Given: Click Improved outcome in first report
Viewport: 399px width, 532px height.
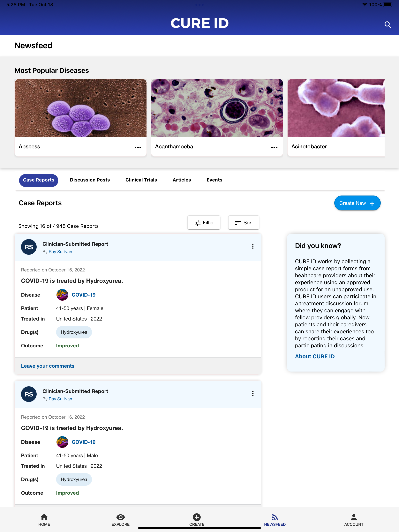Looking at the screenshot, I should 67,346.
